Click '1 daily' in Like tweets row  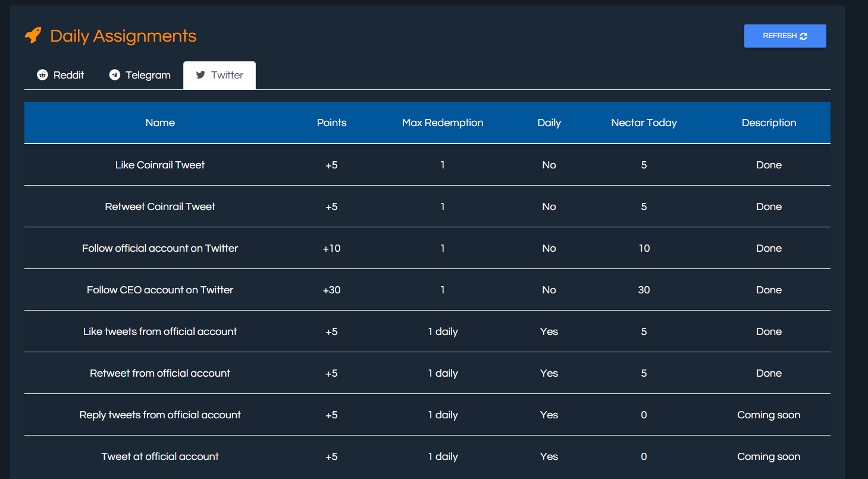(x=443, y=331)
